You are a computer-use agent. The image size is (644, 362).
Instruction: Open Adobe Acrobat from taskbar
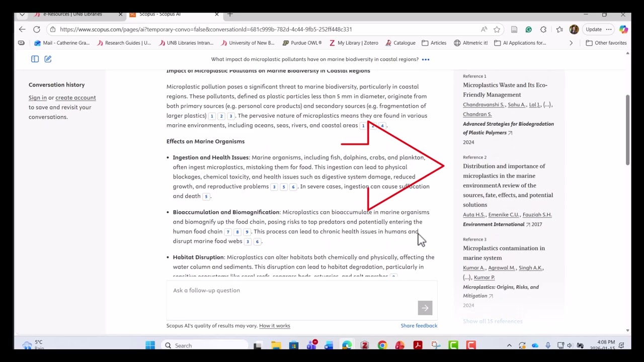click(x=418, y=345)
